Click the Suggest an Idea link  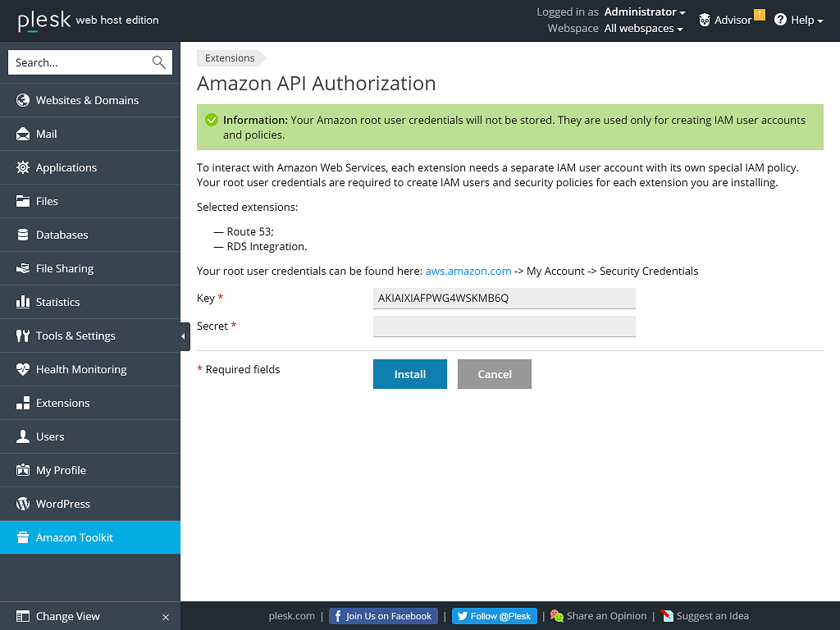tap(713, 616)
